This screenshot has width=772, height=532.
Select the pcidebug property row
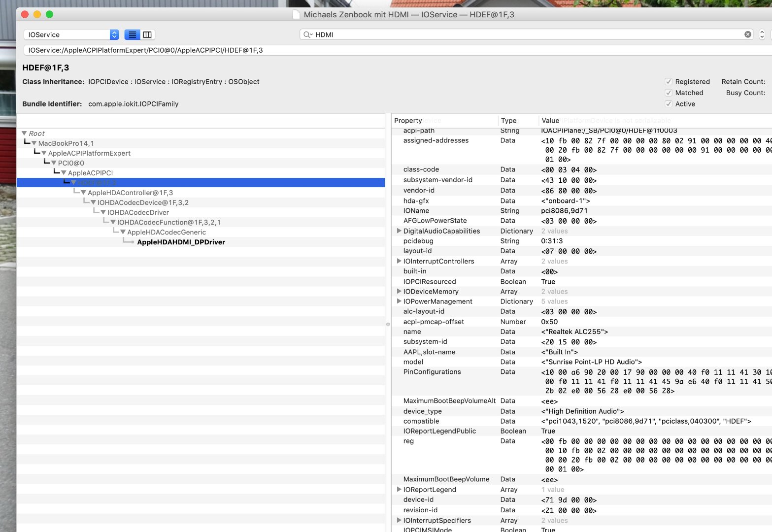pos(582,241)
